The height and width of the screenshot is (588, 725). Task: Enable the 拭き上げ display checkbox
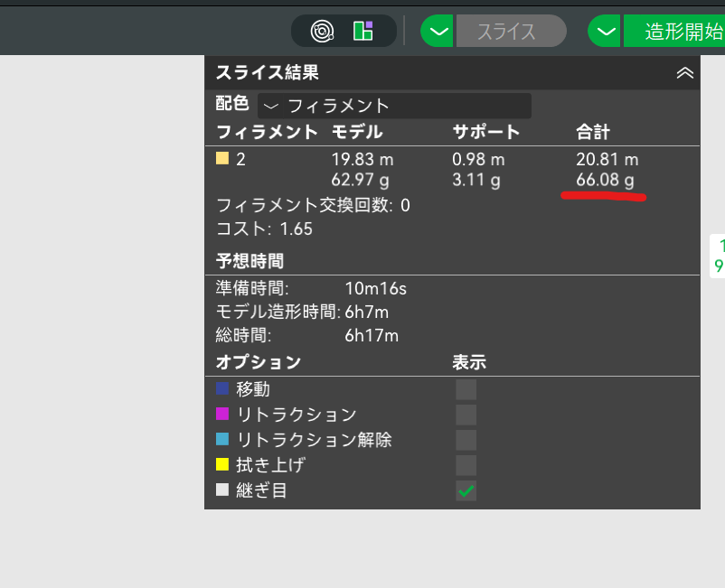click(466, 465)
